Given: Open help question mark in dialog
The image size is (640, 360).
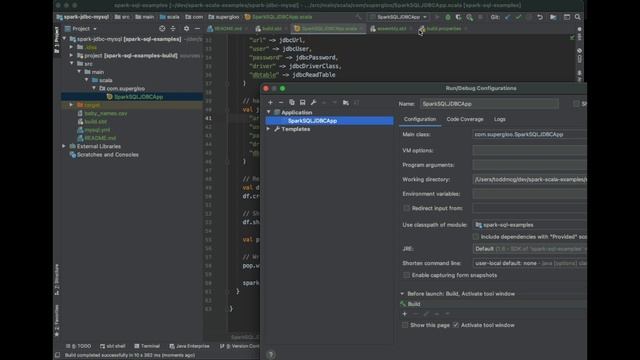Looking at the screenshot, I should (271, 355).
